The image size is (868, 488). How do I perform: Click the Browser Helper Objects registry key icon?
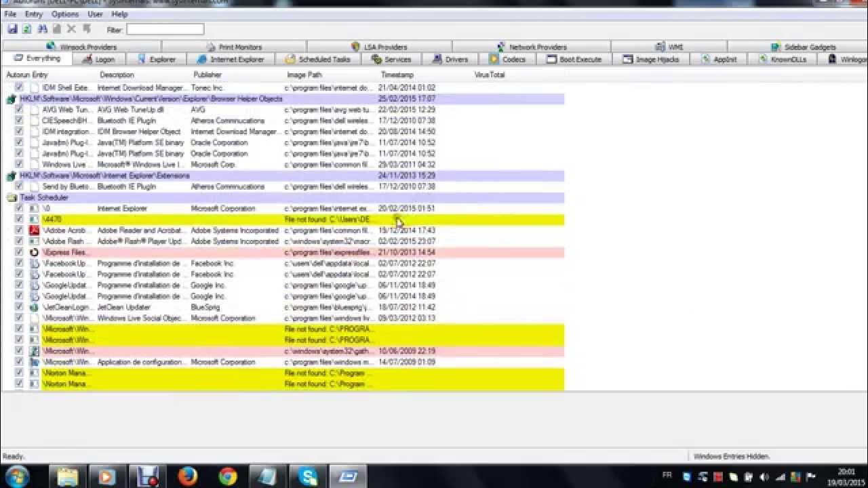[x=12, y=99]
